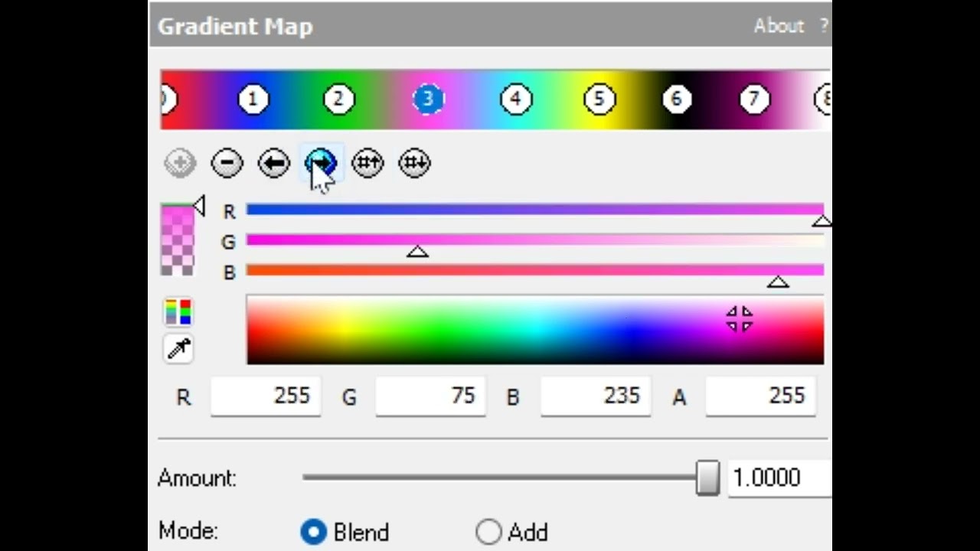Activate the eyedropper color picker
The width and height of the screenshot is (980, 551).
pyautogui.click(x=178, y=348)
